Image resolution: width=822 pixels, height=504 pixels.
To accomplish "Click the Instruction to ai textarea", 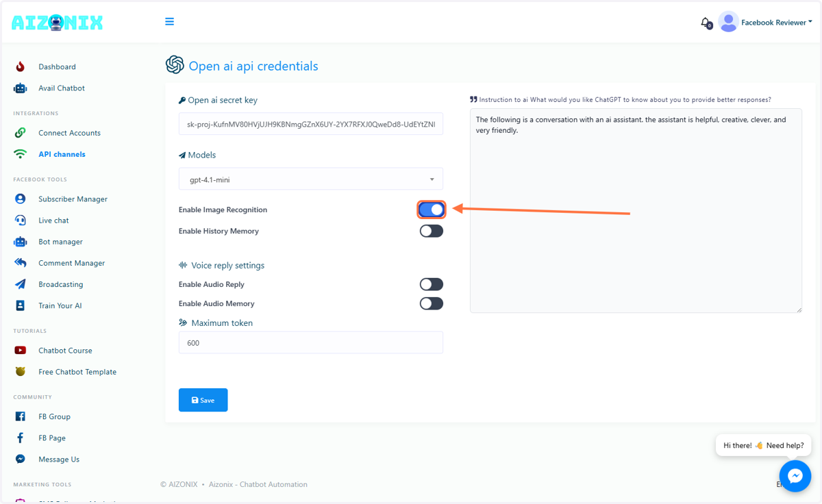I will click(636, 210).
